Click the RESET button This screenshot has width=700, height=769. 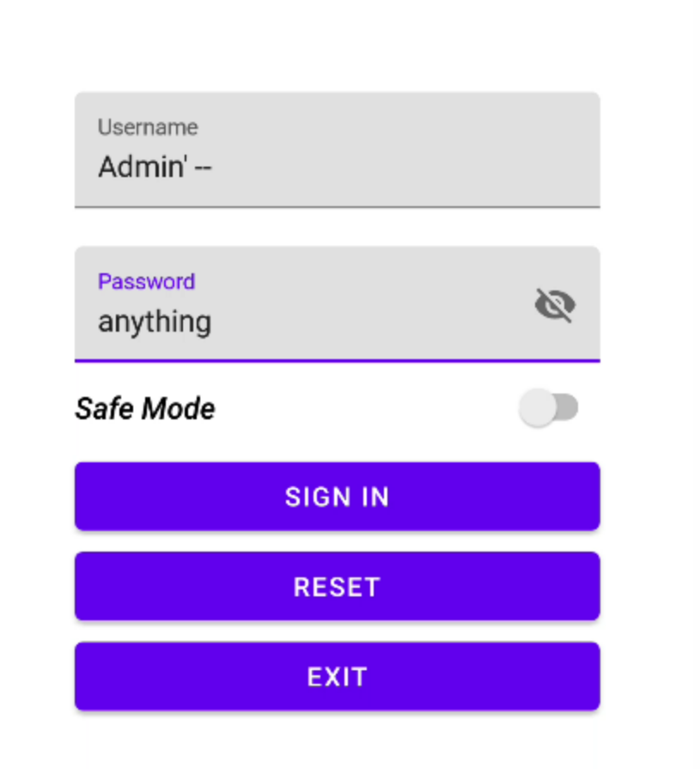338,586
